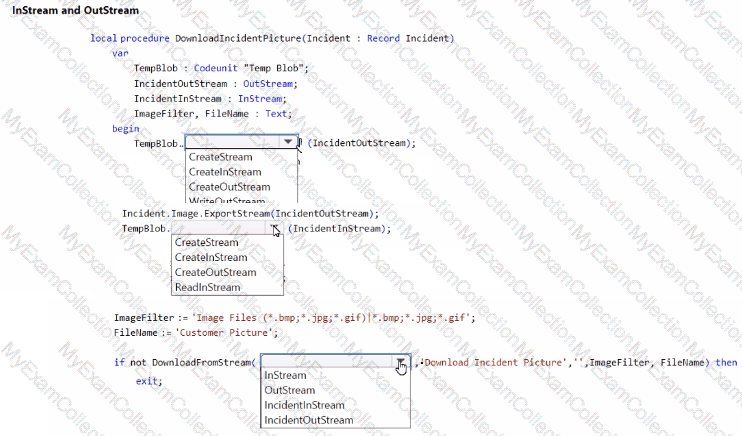The image size is (742, 436).
Task: Select the ReadInStream option
Action: pos(207,287)
